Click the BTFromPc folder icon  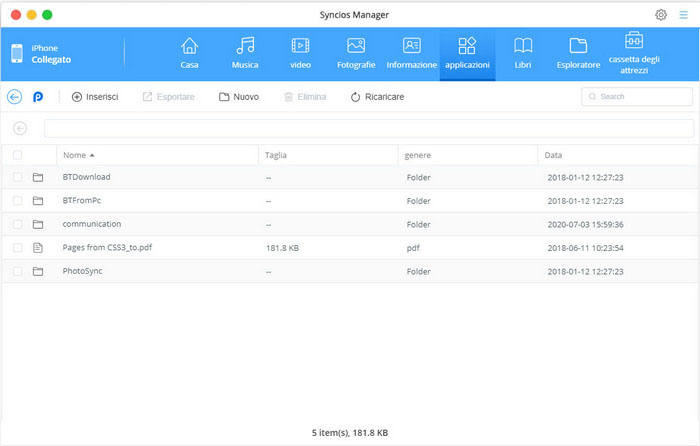pos(38,201)
